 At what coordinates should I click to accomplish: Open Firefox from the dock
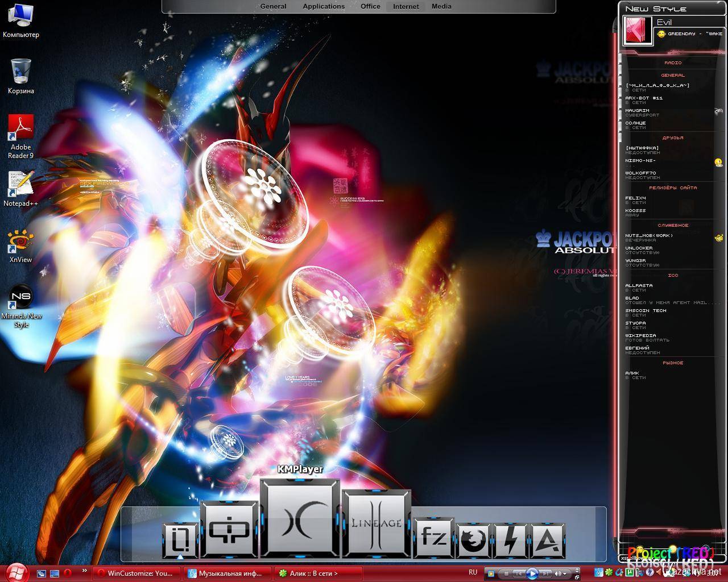point(473,541)
